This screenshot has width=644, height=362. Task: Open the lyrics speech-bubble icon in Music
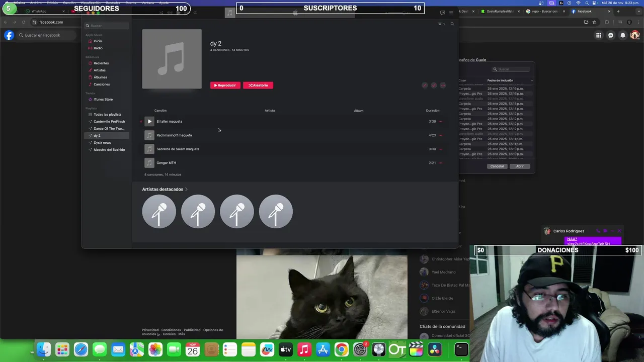pos(442,13)
